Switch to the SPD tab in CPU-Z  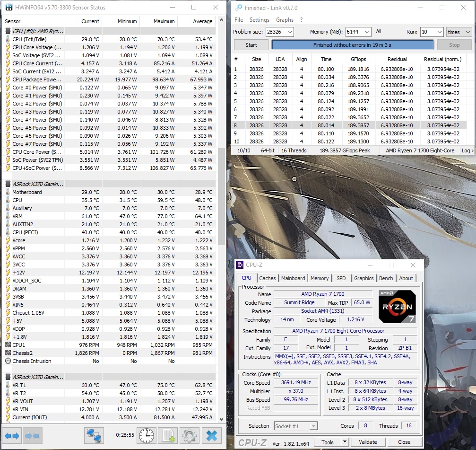[x=341, y=278]
